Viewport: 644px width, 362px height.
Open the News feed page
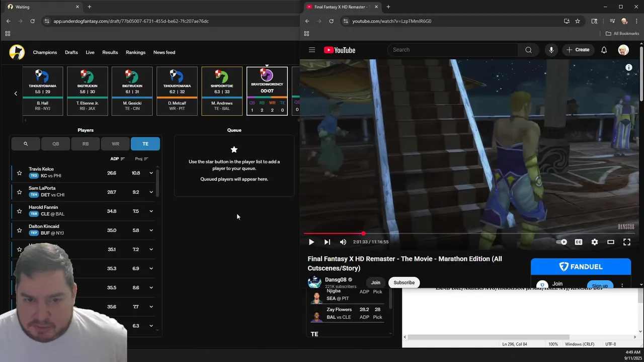pos(164,52)
